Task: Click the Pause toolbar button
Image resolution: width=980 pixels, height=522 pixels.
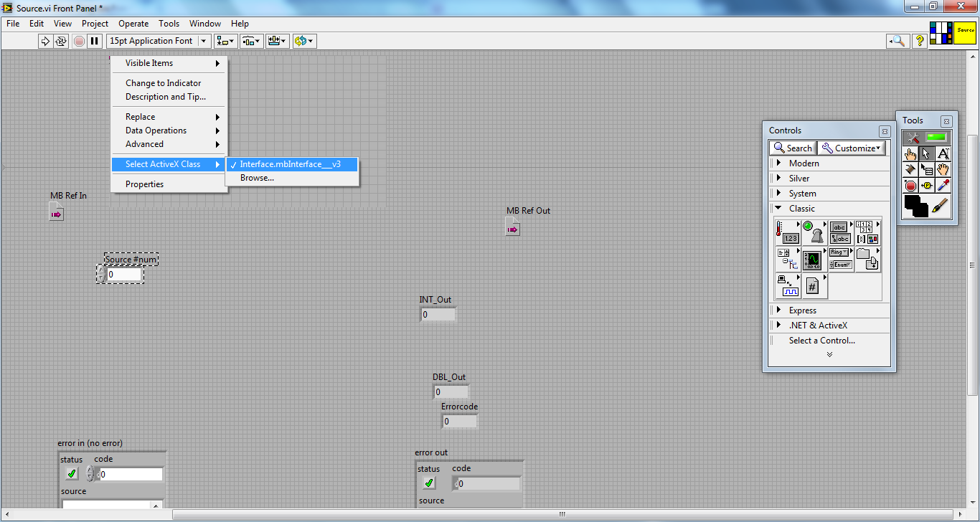Action: 95,41
